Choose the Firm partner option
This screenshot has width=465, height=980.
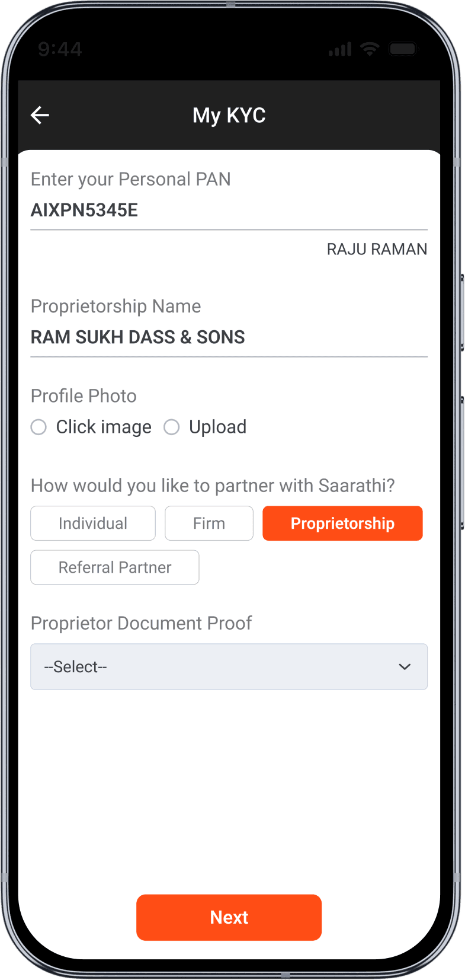click(x=209, y=523)
